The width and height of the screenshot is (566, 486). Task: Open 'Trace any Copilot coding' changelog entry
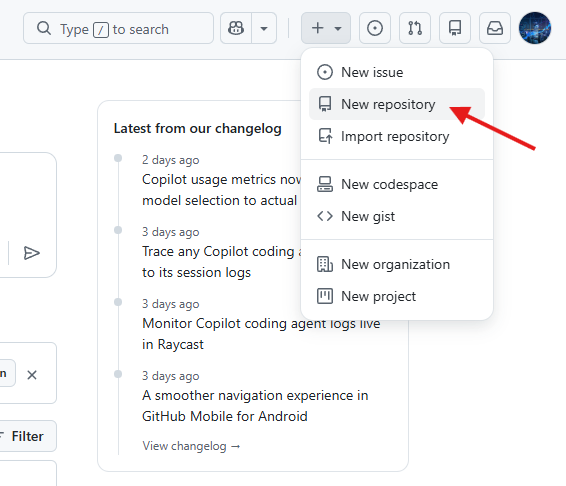pos(222,262)
